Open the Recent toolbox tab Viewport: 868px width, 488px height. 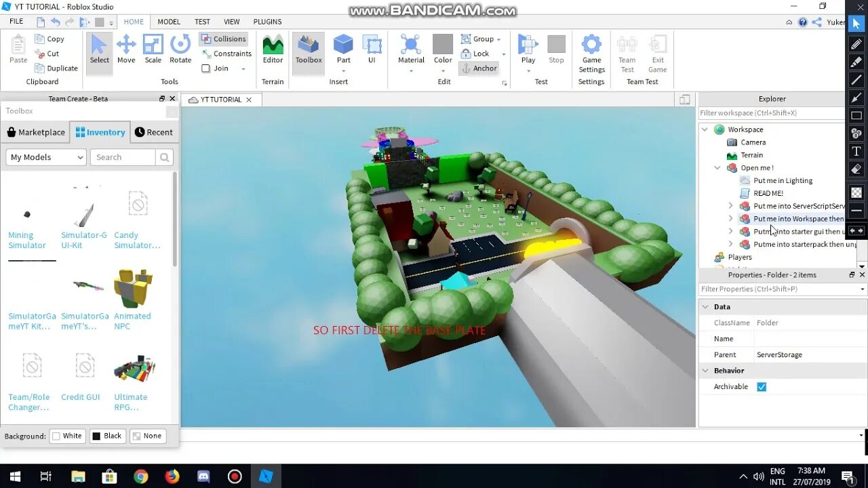click(x=153, y=132)
